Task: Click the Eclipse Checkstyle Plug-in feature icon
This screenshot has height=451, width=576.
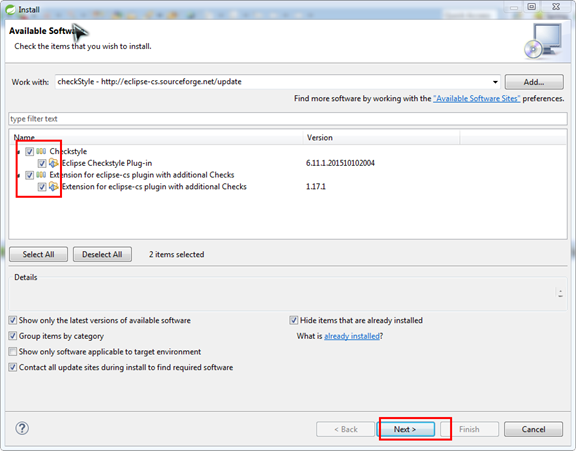Action: (54, 163)
